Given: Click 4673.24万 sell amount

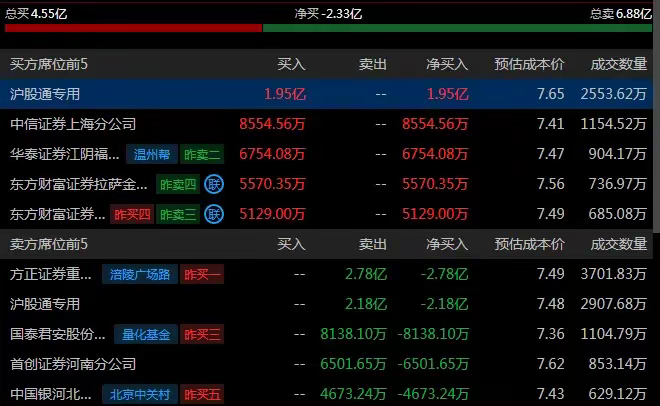Looking at the screenshot, I should tap(353, 394).
